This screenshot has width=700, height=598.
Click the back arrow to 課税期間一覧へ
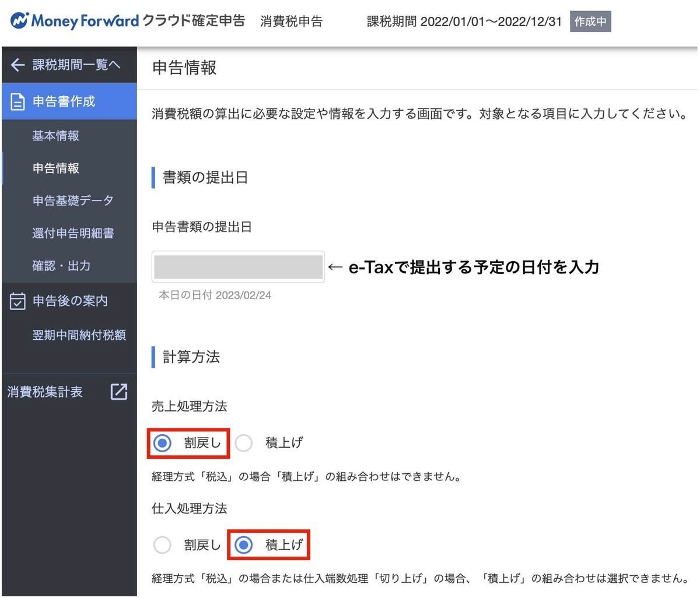[17, 65]
